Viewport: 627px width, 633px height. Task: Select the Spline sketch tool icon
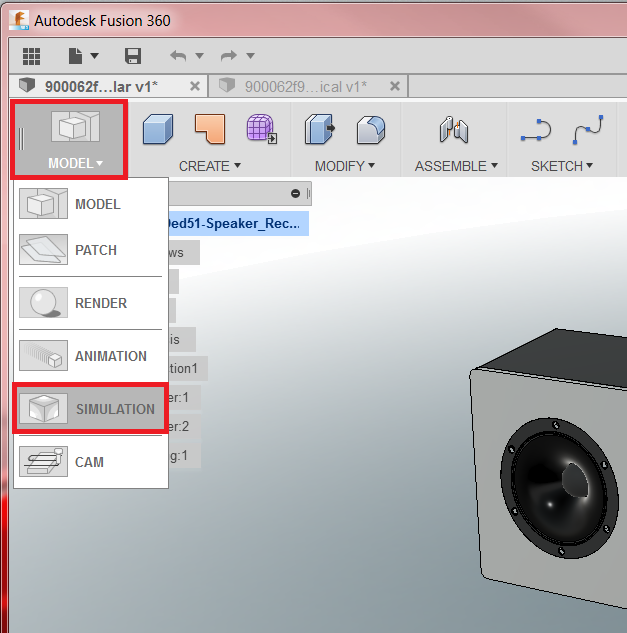point(588,130)
